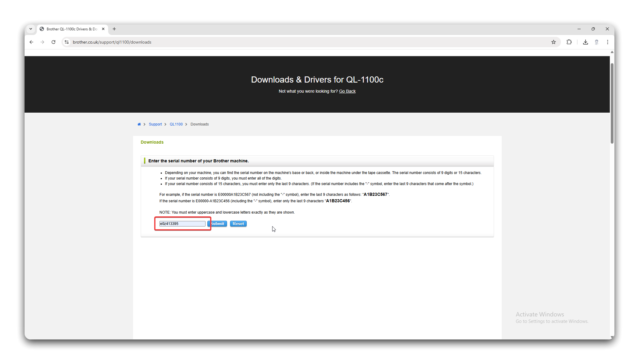Open Chrome three-dot menu

(607, 42)
